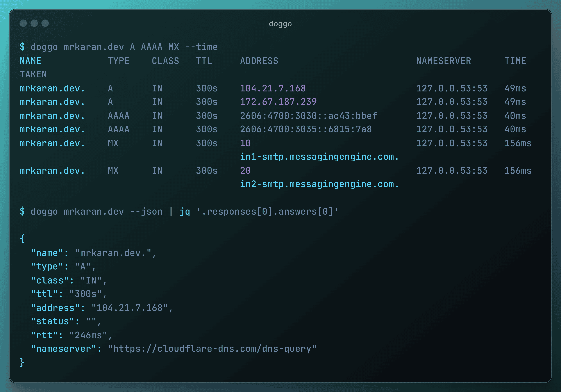Click the first command's --time flag

(x=201, y=47)
